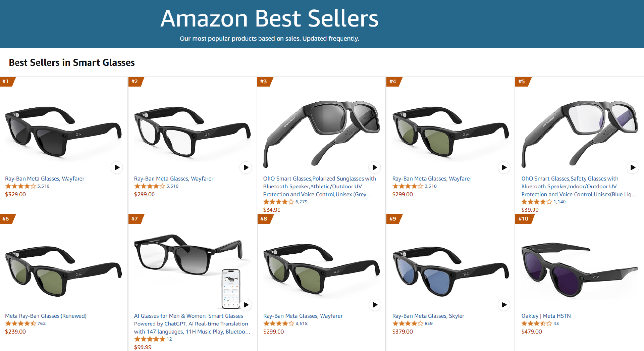Viewport: 644px width, 351px height.
Task: Play video on the #2 clear-lens Wayfarer
Action: pyautogui.click(x=246, y=167)
